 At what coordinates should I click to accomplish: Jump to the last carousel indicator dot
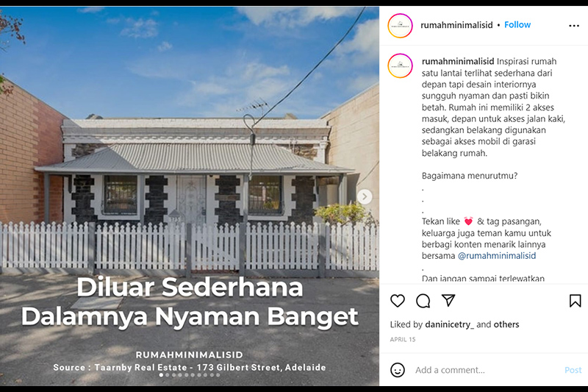pos(218,375)
